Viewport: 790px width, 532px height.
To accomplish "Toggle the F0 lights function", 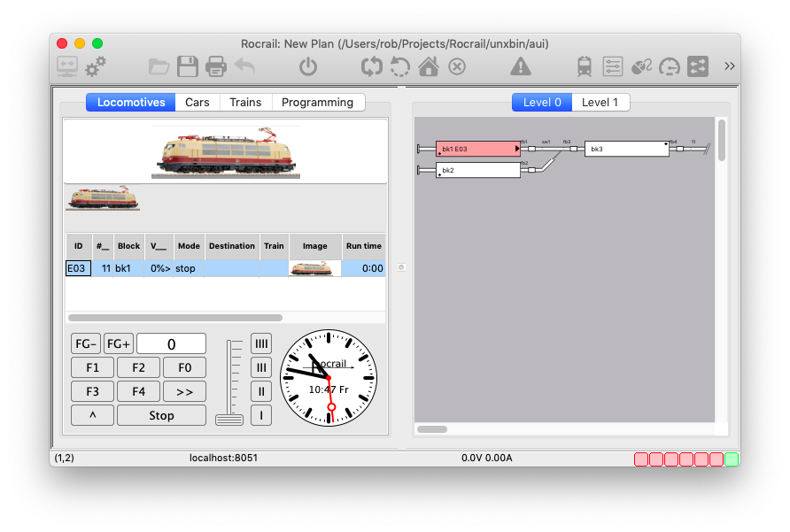I will coord(184,367).
